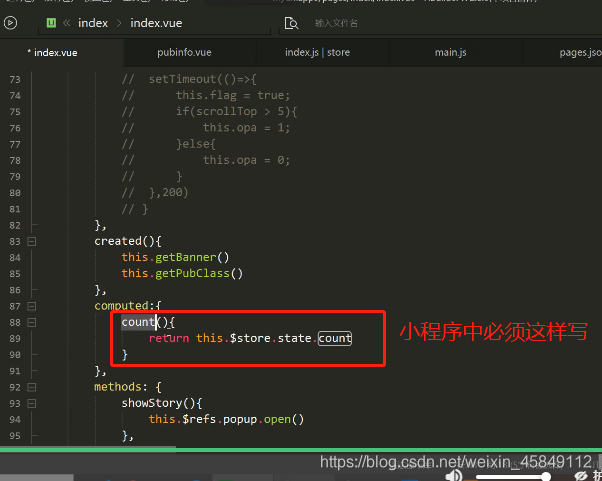Click the file search magnifier icon
602x481 pixels.
291,23
